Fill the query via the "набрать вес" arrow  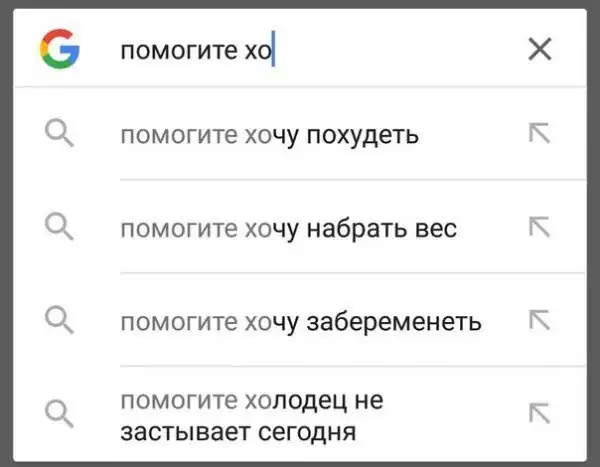tap(539, 228)
